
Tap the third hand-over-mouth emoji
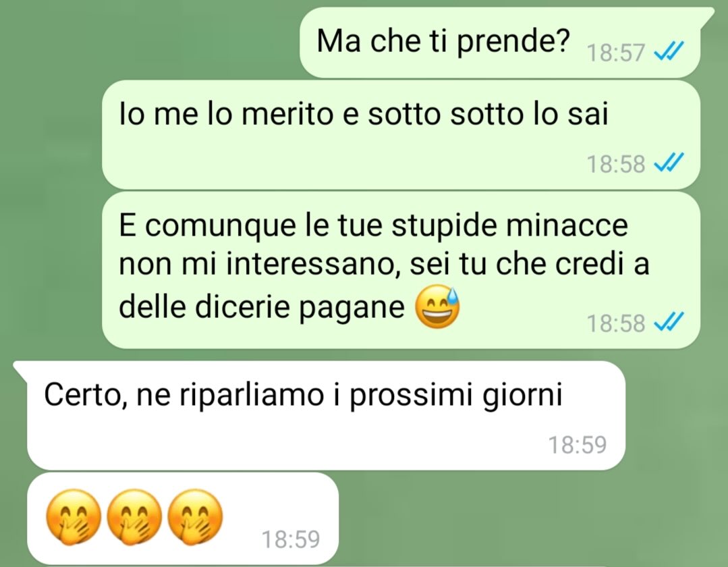point(195,516)
